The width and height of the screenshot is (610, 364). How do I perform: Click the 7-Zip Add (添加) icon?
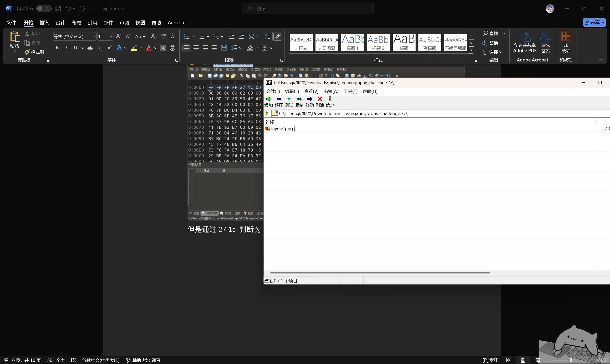pyautogui.click(x=269, y=99)
